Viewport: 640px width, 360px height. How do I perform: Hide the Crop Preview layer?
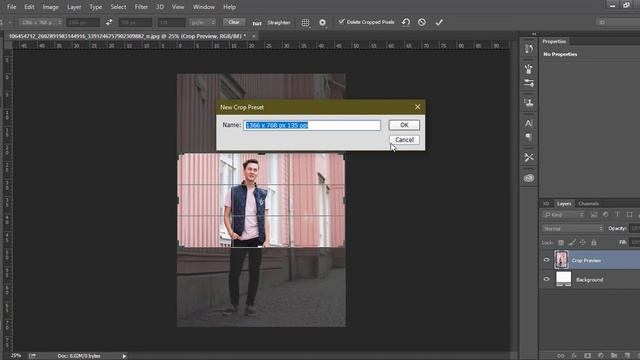coord(547,260)
